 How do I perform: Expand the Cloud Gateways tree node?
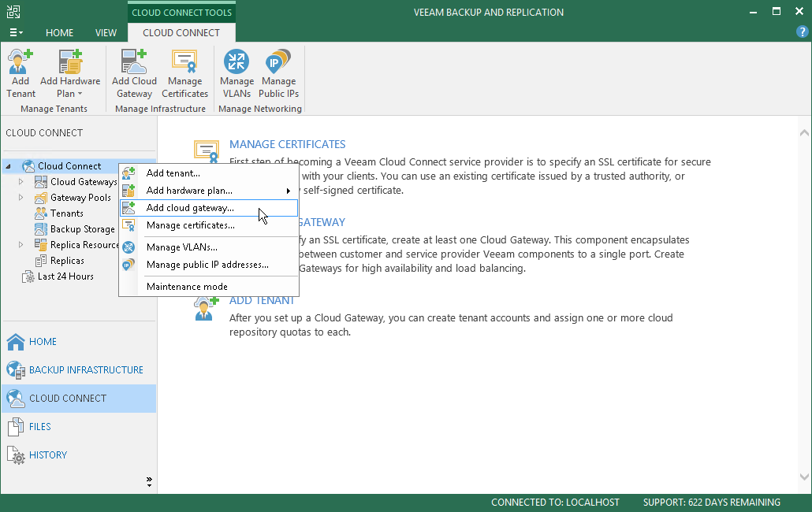coord(20,182)
